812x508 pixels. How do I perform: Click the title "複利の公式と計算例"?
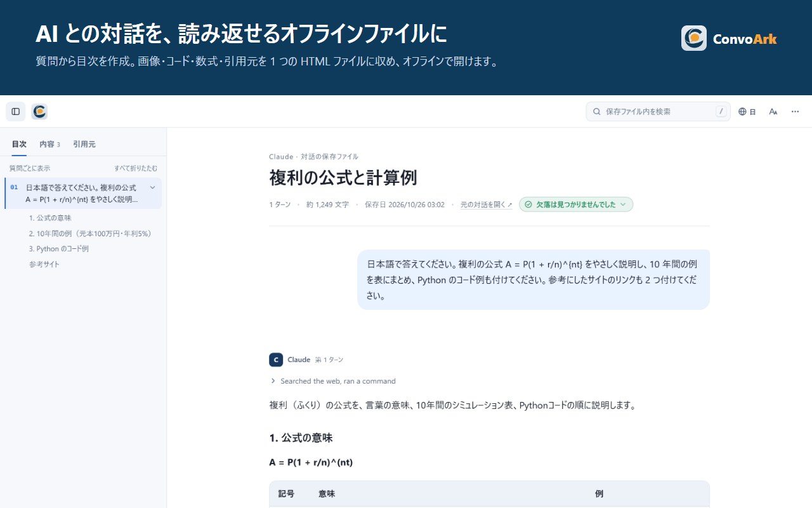pos(343,178)
